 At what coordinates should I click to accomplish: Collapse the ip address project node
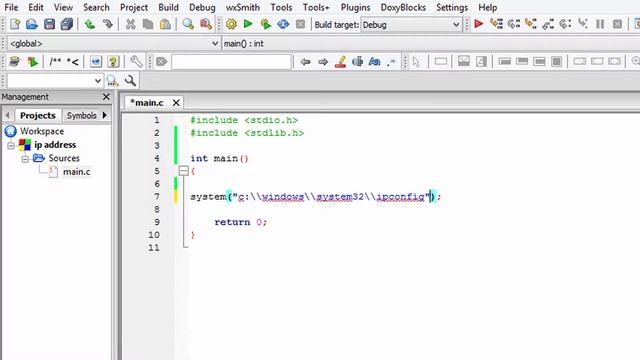tap(11, 145)
